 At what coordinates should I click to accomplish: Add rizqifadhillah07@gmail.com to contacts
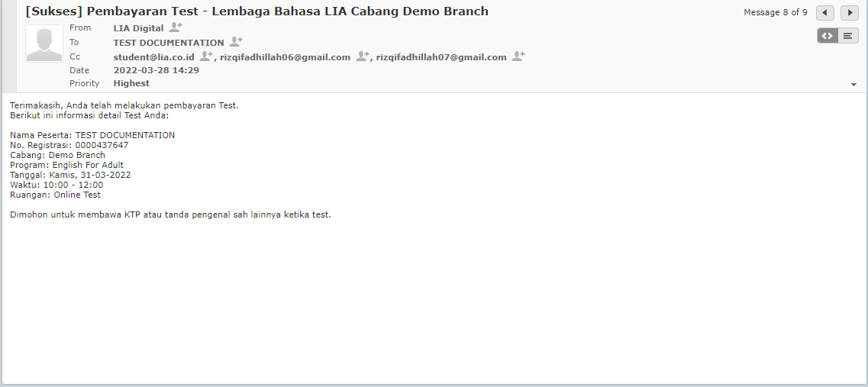518,56
